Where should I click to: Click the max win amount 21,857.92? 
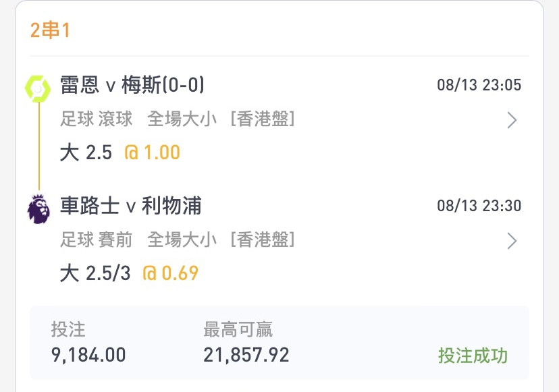pos(246,355)
